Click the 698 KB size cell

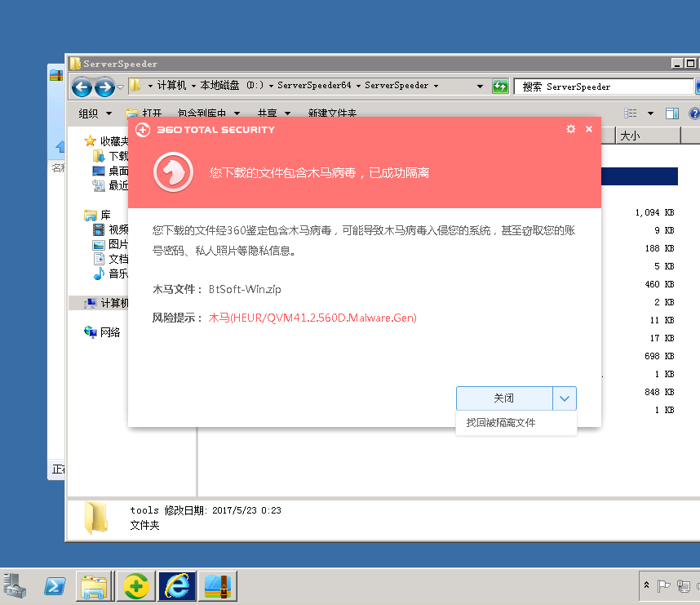[x=659, y=356]
